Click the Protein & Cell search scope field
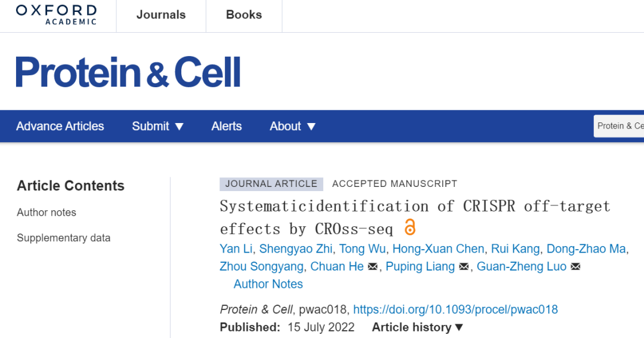The width and height of the screenshot is (644, 338). click(x=619, y=126)
